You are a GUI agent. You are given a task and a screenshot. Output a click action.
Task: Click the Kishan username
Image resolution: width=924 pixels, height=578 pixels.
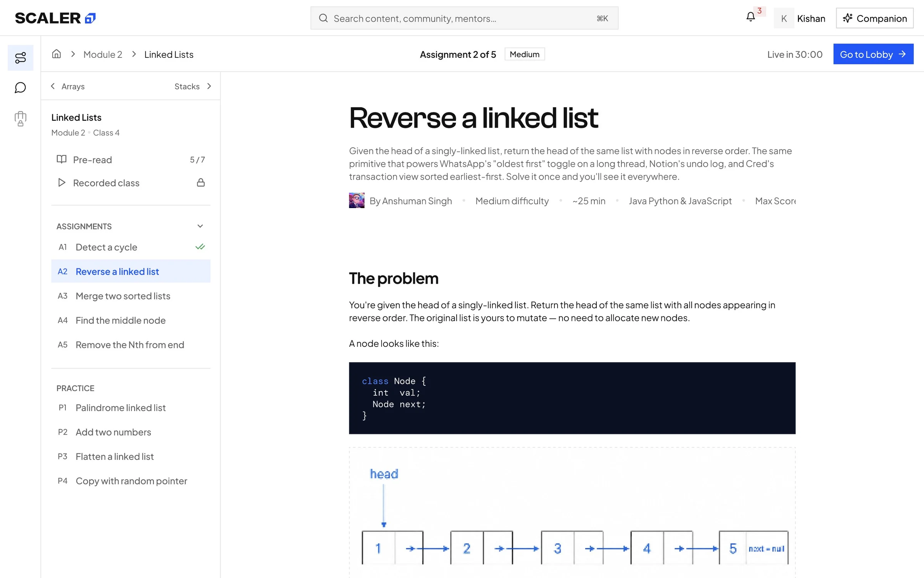point(811,18)
